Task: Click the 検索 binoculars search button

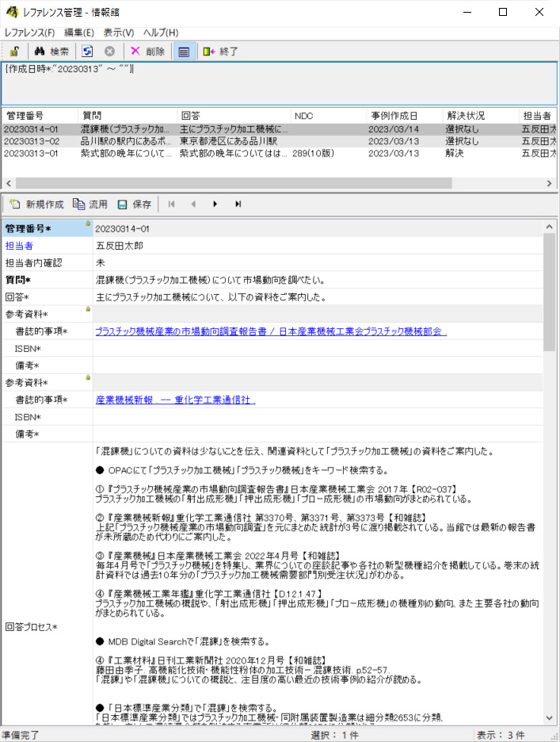Action: tap(51, 51)
